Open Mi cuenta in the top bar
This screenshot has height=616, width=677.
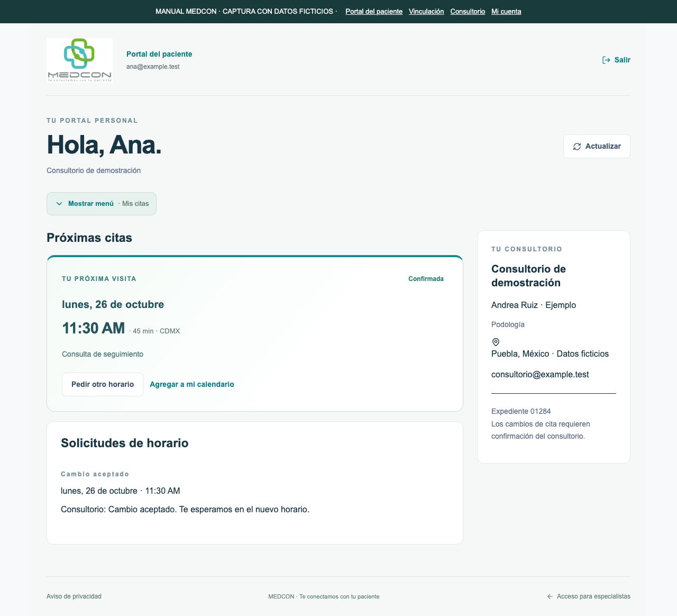pos(506,12)
